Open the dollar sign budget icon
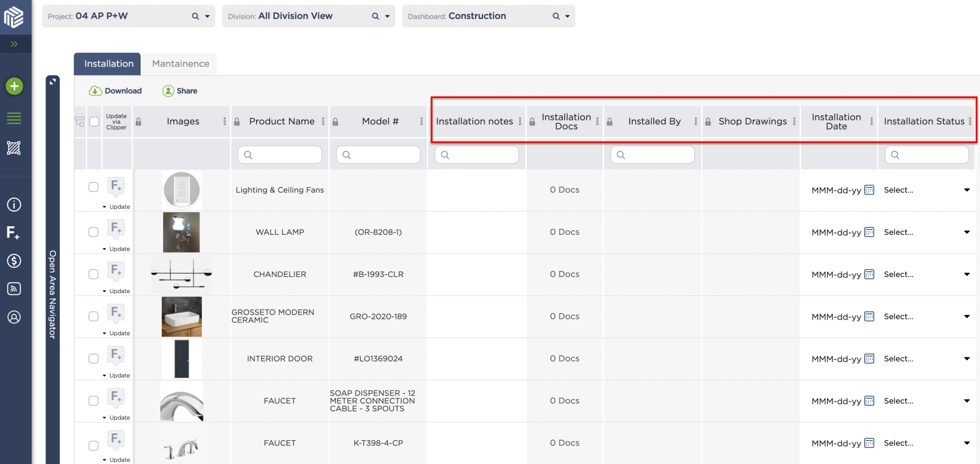The height and width of the screenshot is (464, 980). point(14,261)
